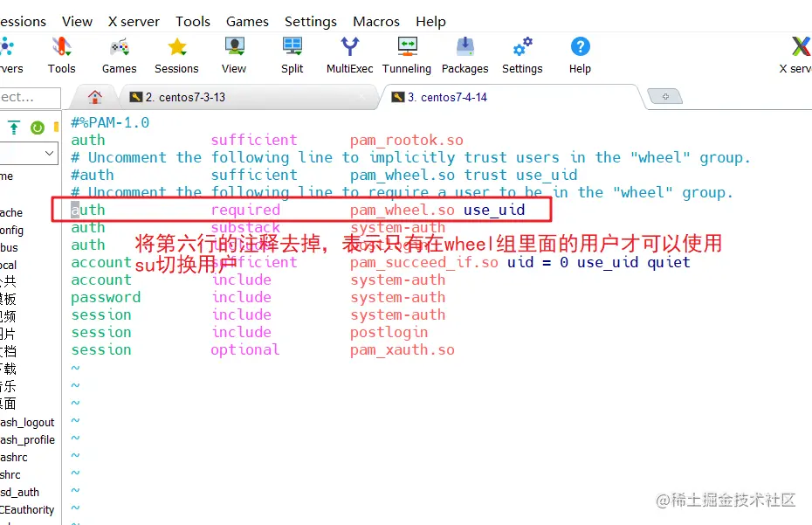
Task: Select the CEauthority file in sidebar
Action: [x=27, y=509]
